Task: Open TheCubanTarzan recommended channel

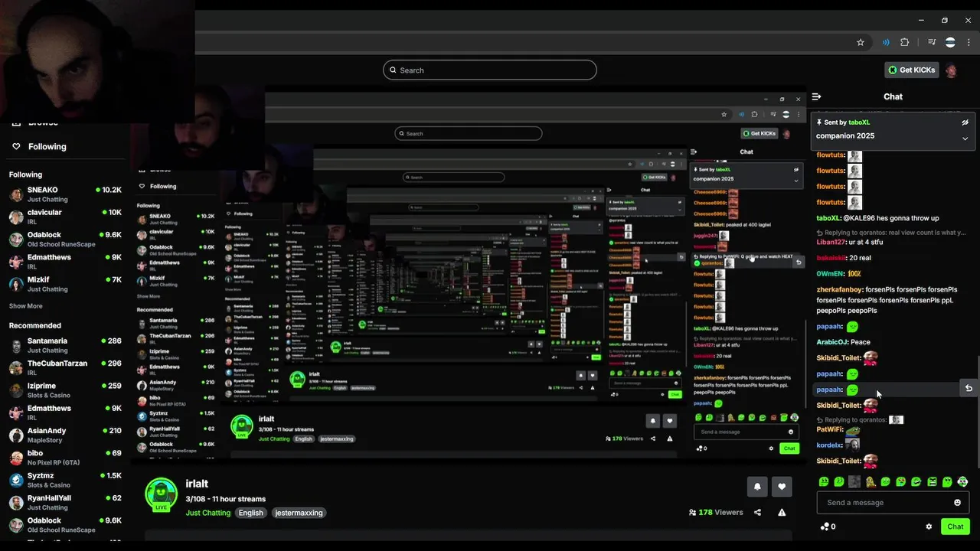Action: (x=65, y=367)
